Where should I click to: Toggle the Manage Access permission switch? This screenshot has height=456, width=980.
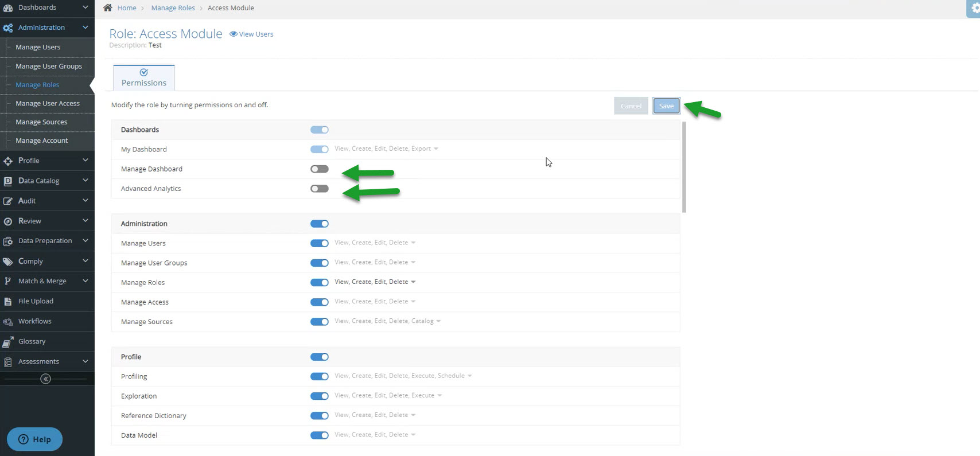tap(320, 302)
